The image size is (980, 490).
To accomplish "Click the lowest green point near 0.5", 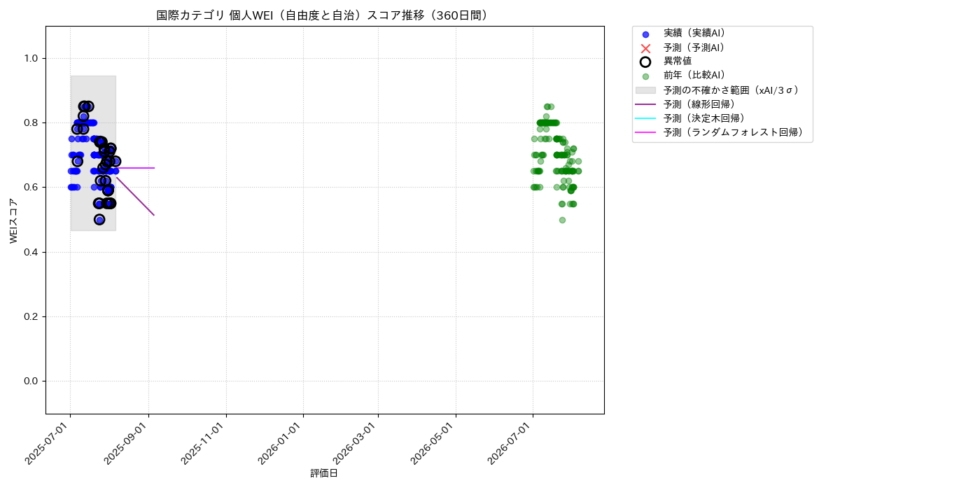I will [x=562, y=220].
